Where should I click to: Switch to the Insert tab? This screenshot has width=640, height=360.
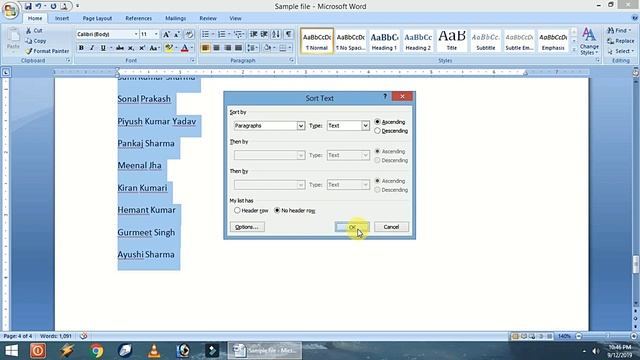[x=62, y=18]
